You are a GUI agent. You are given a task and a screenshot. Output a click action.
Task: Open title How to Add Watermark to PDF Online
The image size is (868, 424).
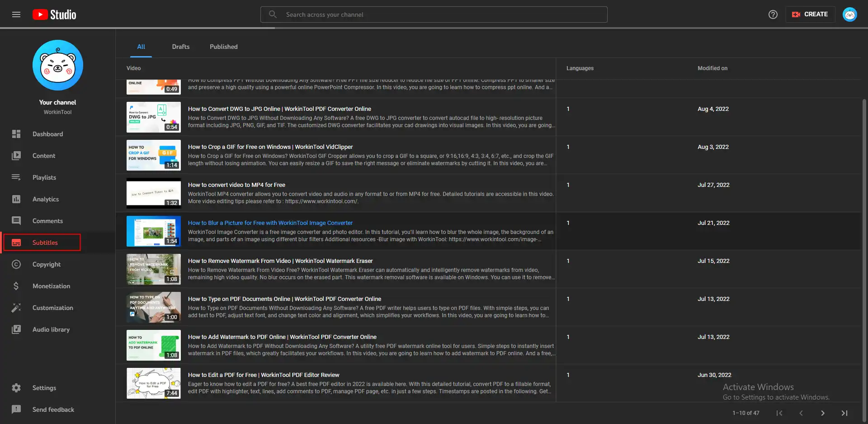pyautogui.click(x=282, y=337)
